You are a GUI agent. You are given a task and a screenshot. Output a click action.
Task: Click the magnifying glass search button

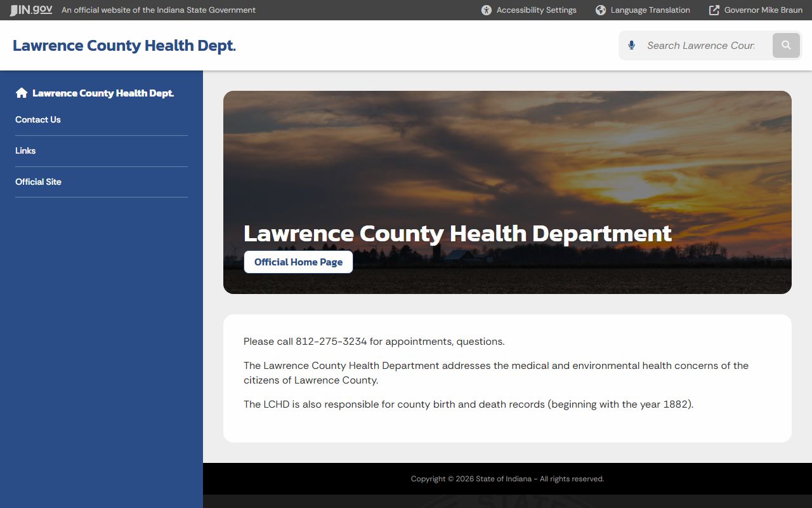point(786,45)
